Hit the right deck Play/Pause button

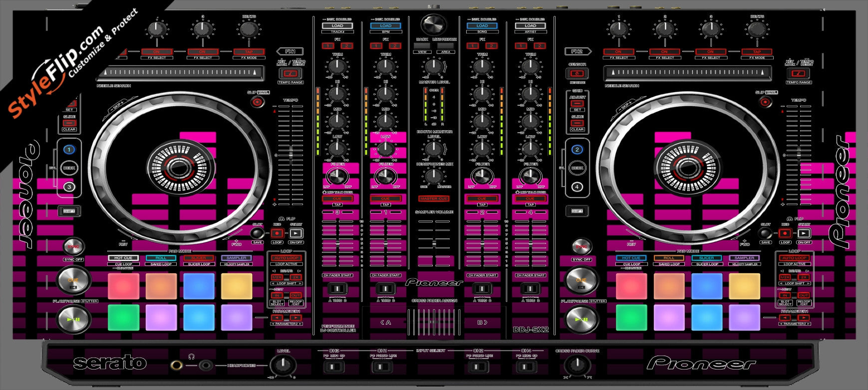(581, 320)
